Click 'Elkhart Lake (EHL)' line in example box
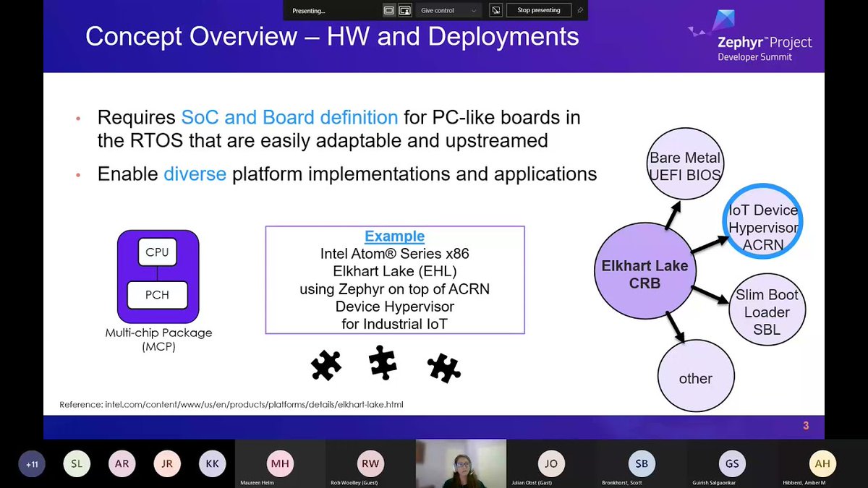Screen dimensions: 868x488 click(395, 272)
